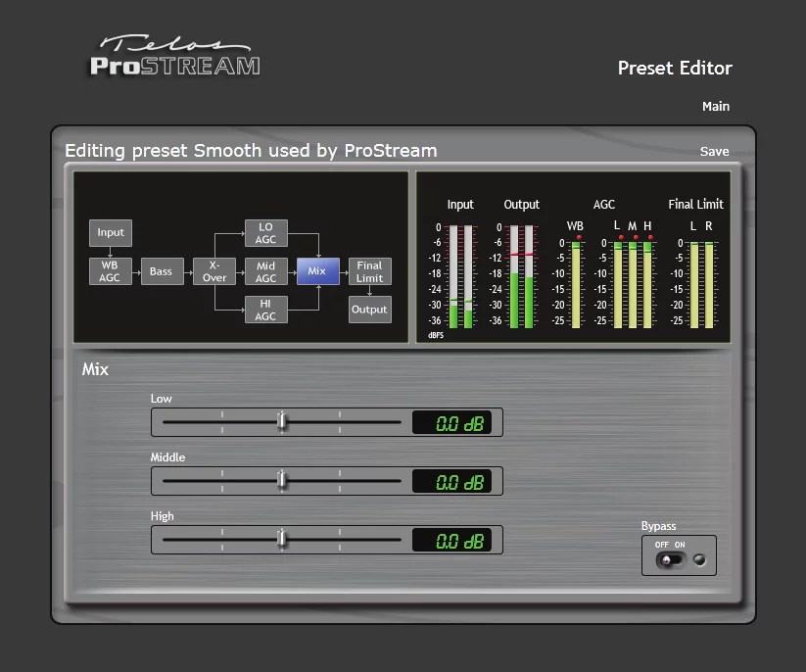Open the X-Over crossover block
806x672 pixels.
click(x=213, y=271)
